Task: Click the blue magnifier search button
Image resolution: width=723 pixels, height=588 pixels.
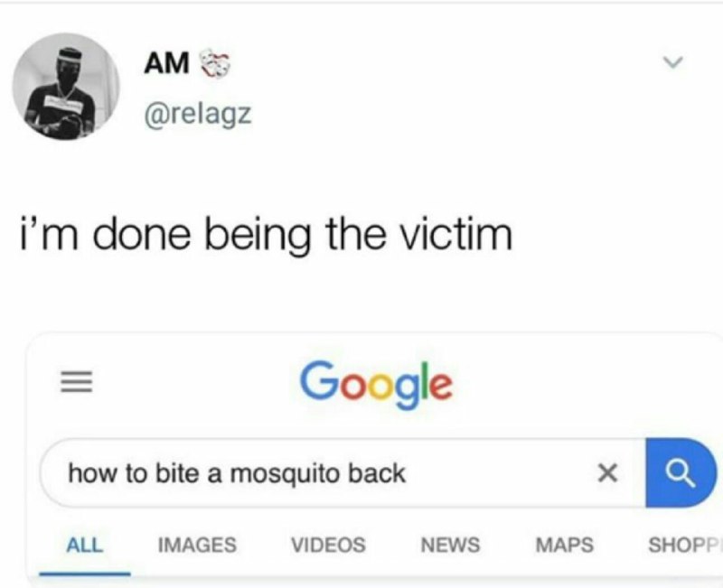Action: pyautogui.click(x=681, y=473)
